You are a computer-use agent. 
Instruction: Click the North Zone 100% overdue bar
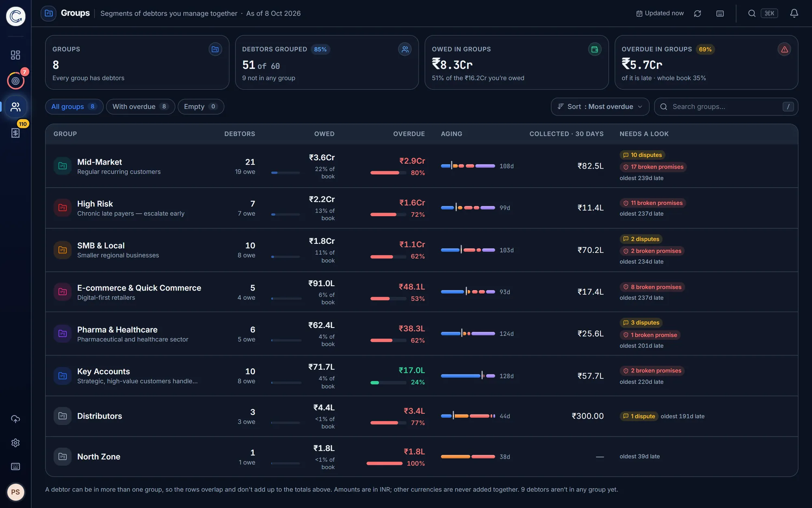[384, 463]
